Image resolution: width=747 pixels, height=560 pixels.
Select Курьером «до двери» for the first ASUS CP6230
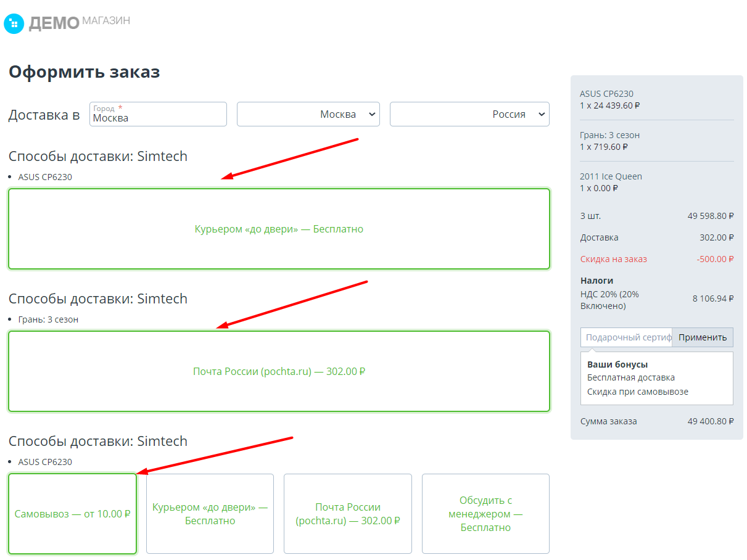[279, 229]
